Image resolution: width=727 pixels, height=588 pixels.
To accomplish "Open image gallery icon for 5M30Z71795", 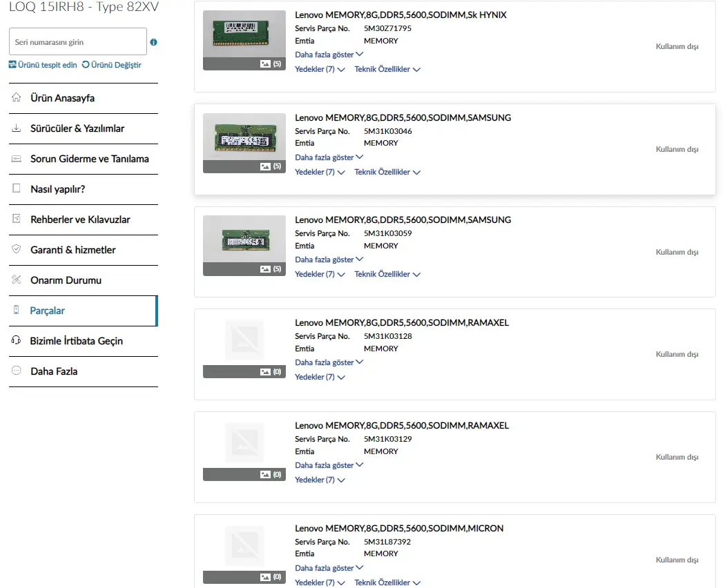I will click(265, 64).
